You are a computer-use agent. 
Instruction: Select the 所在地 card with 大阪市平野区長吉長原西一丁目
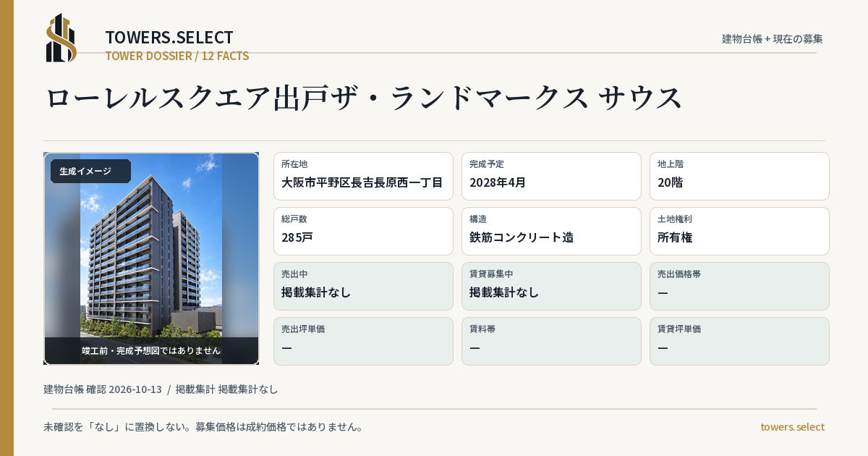point(363,176)
